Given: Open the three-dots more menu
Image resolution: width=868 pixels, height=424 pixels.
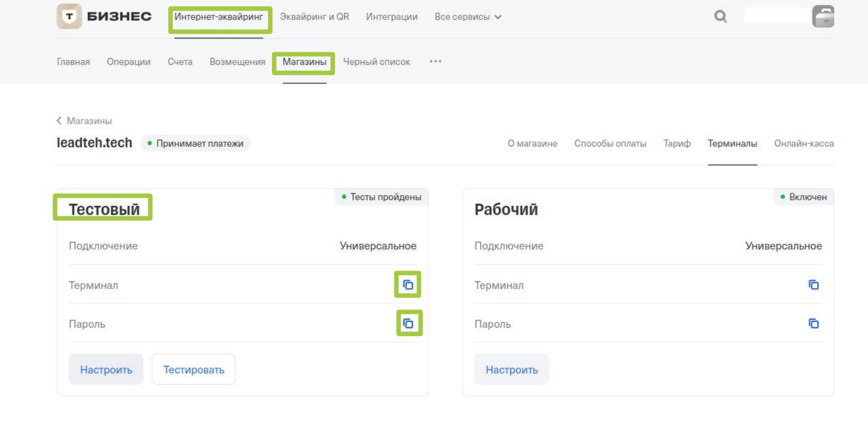Looking at the screenshot, I should (x=435, y=61).
